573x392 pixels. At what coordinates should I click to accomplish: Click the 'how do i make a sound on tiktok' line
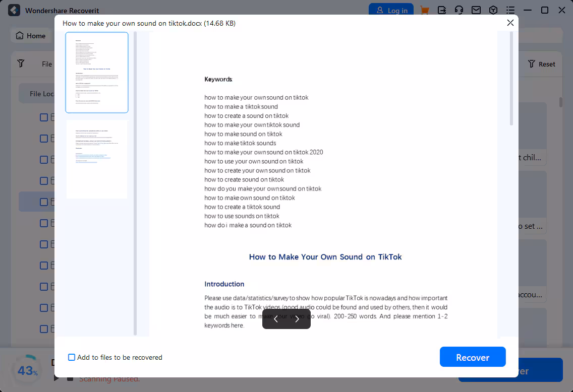pyautogui.click(x=248, y=225)
